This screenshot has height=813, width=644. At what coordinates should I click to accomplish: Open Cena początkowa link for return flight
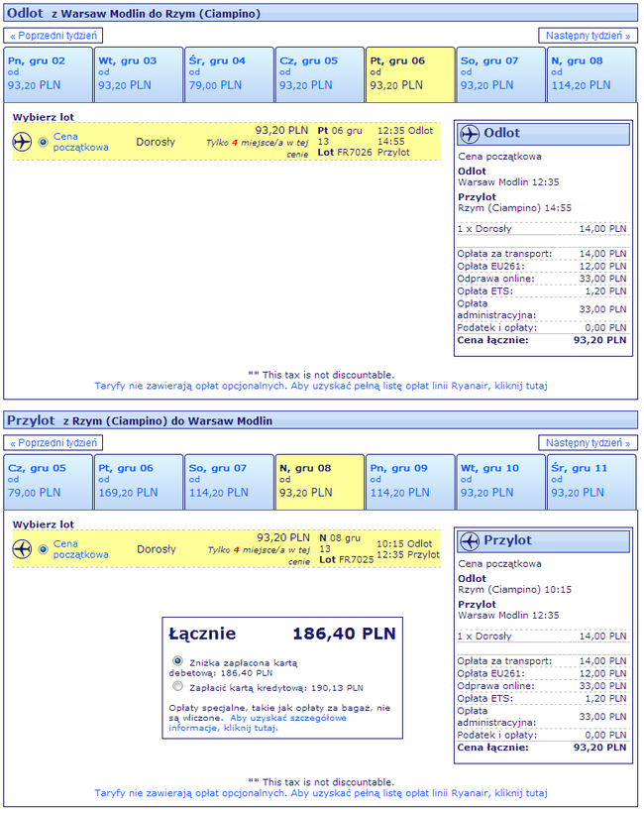(x=81, y=549)
